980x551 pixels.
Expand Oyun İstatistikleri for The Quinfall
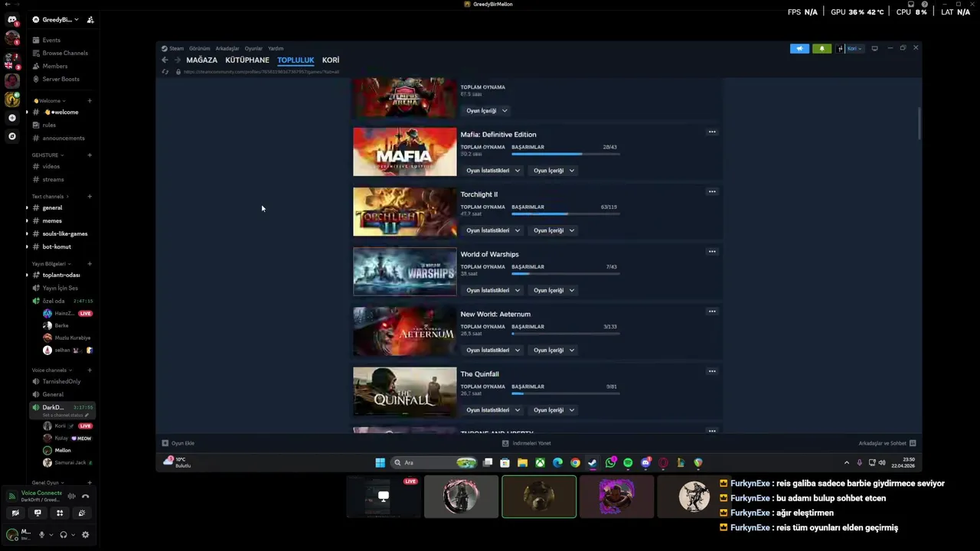(493, 410)
